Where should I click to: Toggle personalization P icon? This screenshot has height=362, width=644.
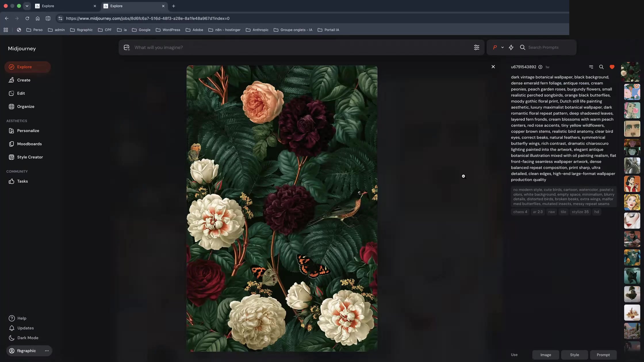pos(495,47)
